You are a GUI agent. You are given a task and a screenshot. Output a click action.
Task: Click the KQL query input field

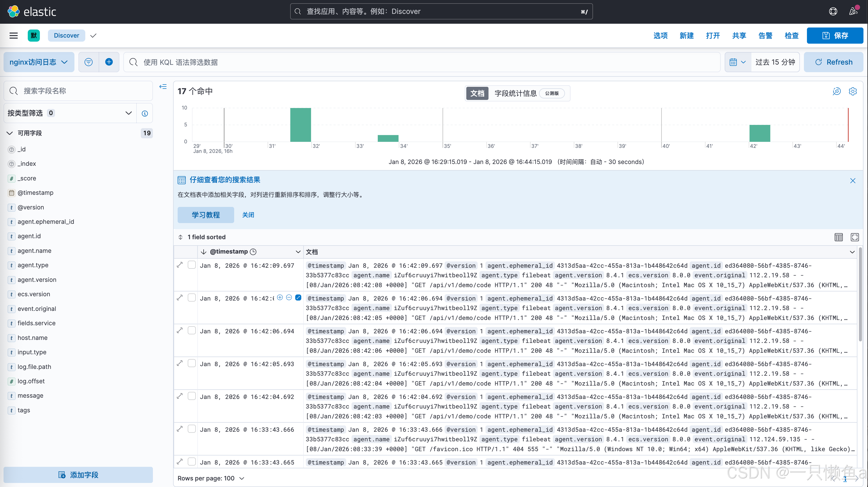[421, 62]
